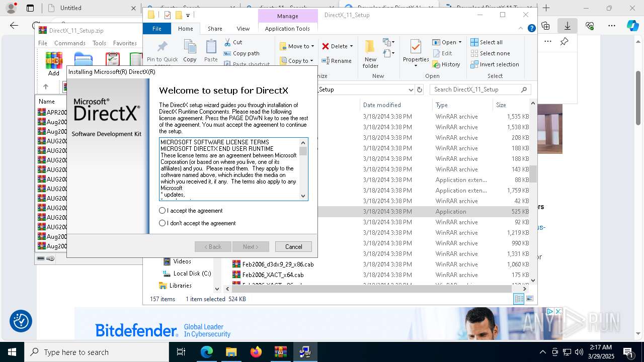
Task: Create a New folder
Action: pyautogui.click(x=370, y=54)
